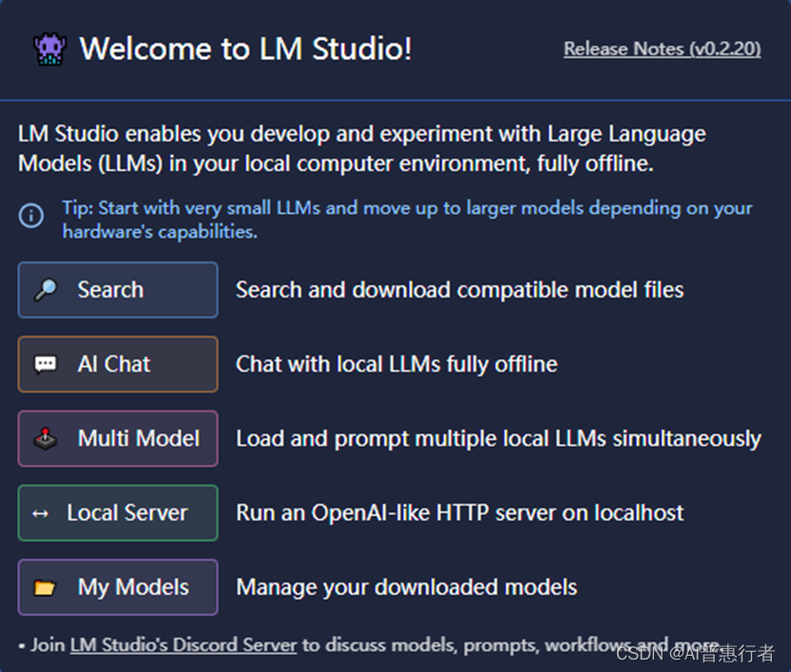Click the 'Manage your downloaded models' text
Image resolution: width=791 pixels, height=672 pixels.
click(x=406, y=587)
